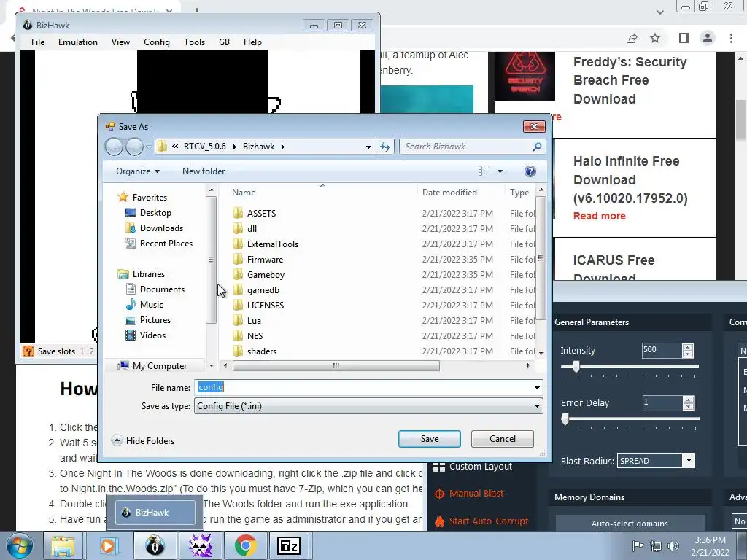Select My Computer in navigation pane
Image resolution: width=747 pixels, height=560 pixels.
159,366
